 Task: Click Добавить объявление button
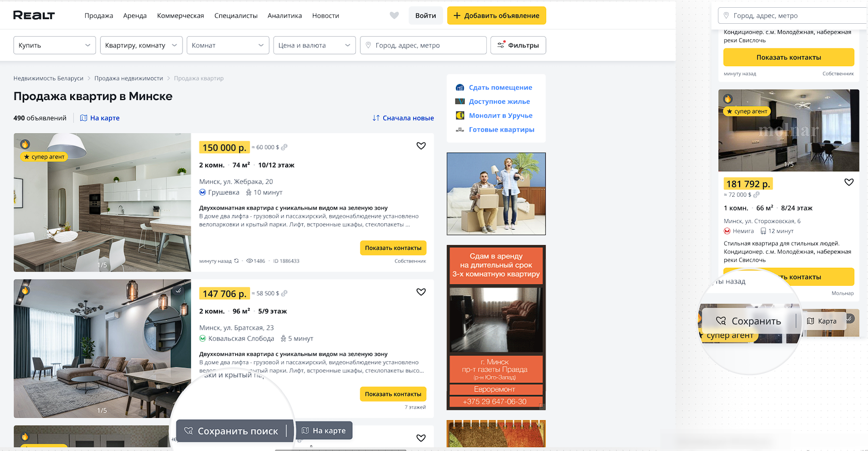coord(497,15)
